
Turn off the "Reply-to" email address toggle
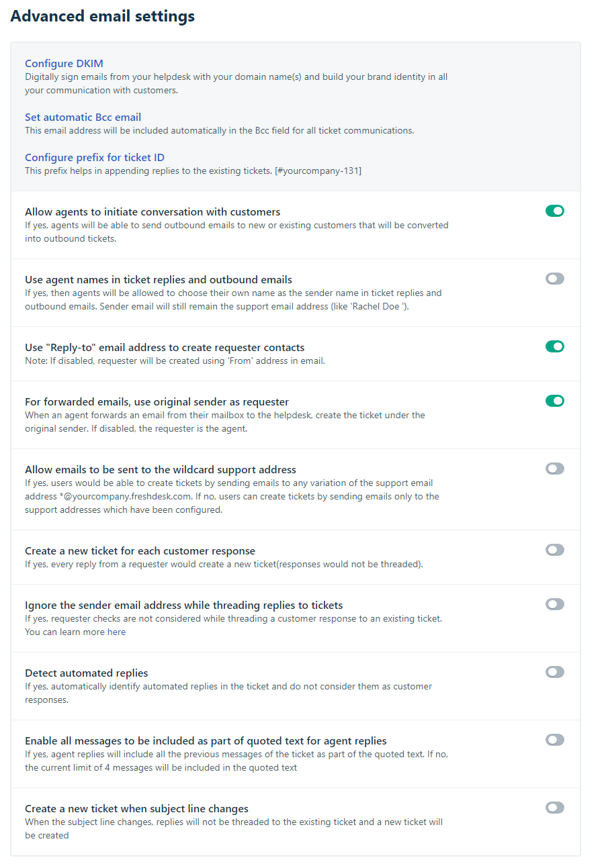pyautogui.click(x=554, y=347)
